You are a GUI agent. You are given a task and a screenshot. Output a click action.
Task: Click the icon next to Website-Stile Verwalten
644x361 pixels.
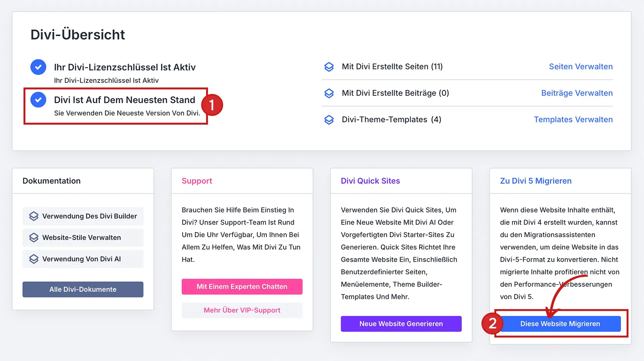(x=34, y=238)
